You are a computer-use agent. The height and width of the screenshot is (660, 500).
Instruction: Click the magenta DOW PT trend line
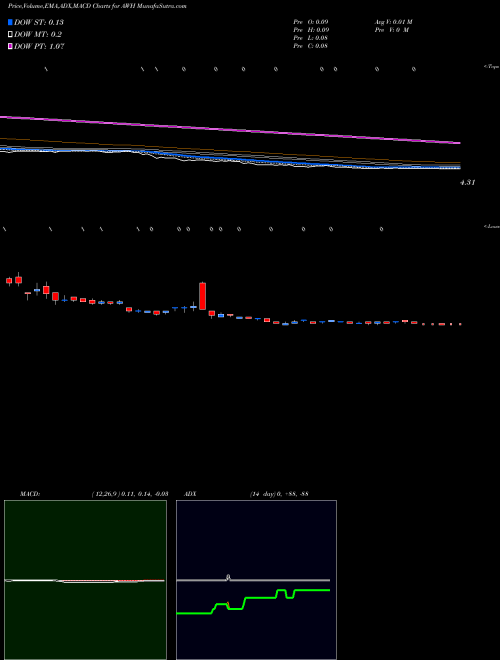pos(230,130)
